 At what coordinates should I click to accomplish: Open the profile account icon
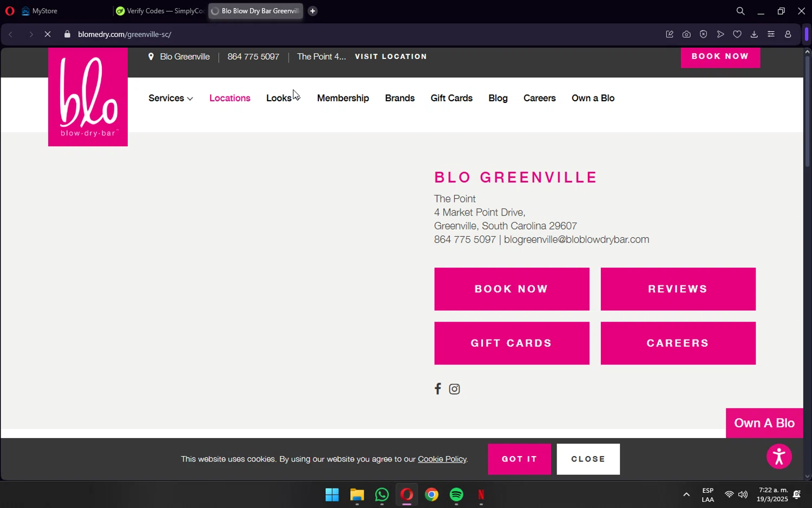(x=788, y=34)
